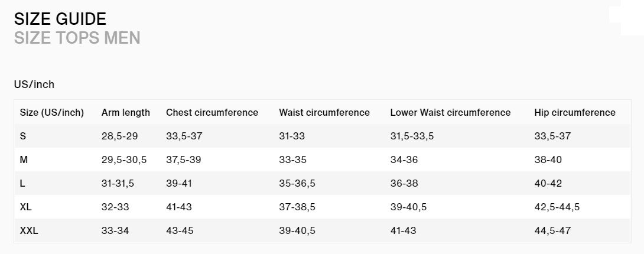Click the 42,5-44,5 hip cell
644x254 pixels.
point(557,207)
